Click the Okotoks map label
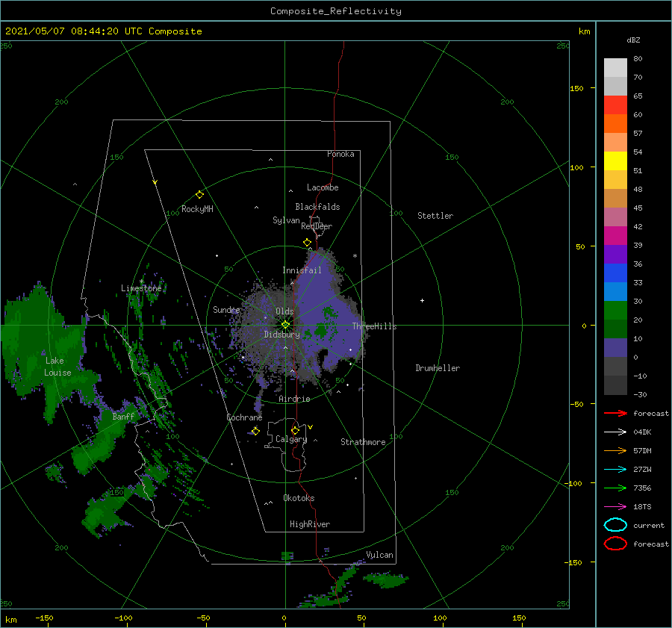The image size is (672, 628). 299,498
